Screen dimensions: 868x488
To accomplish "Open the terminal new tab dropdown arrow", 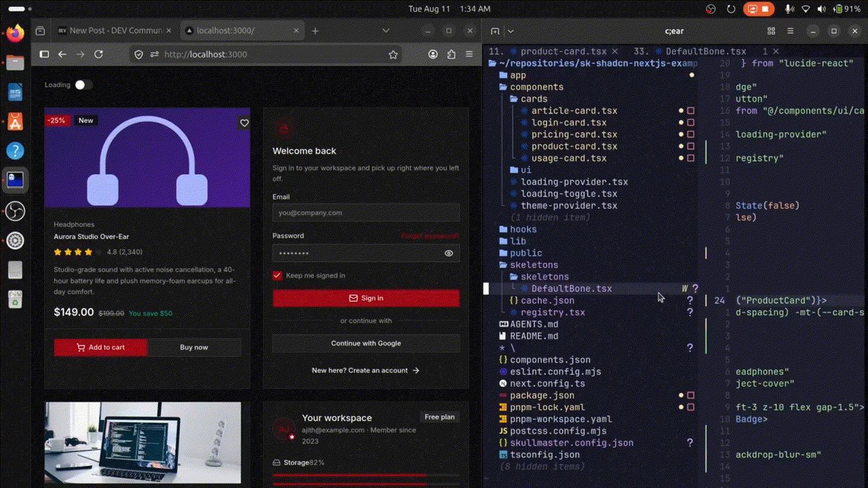I will pos(511,31).
